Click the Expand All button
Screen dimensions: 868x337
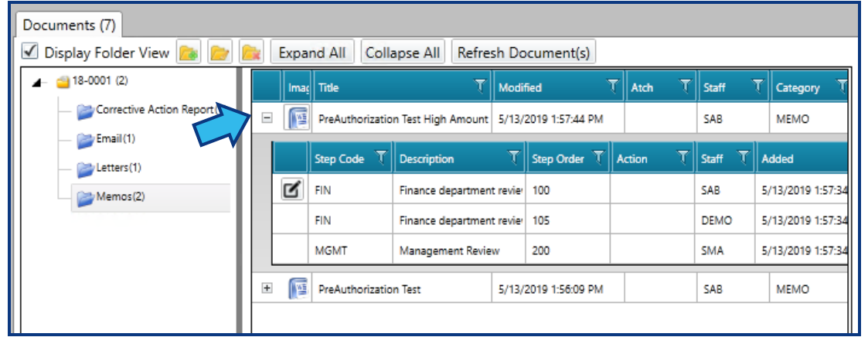(x=312, y=53)
